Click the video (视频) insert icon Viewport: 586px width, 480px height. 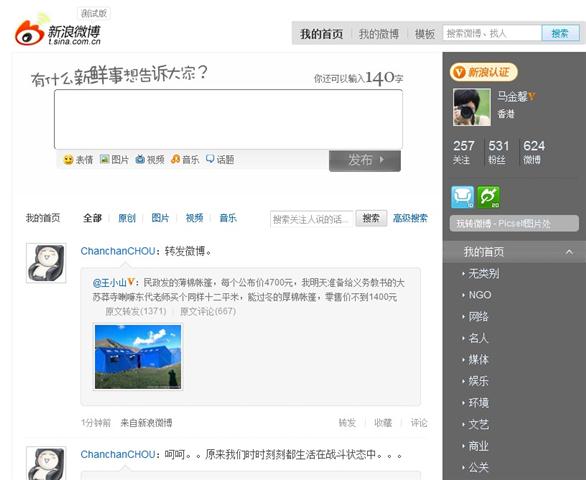coord(140,160)
